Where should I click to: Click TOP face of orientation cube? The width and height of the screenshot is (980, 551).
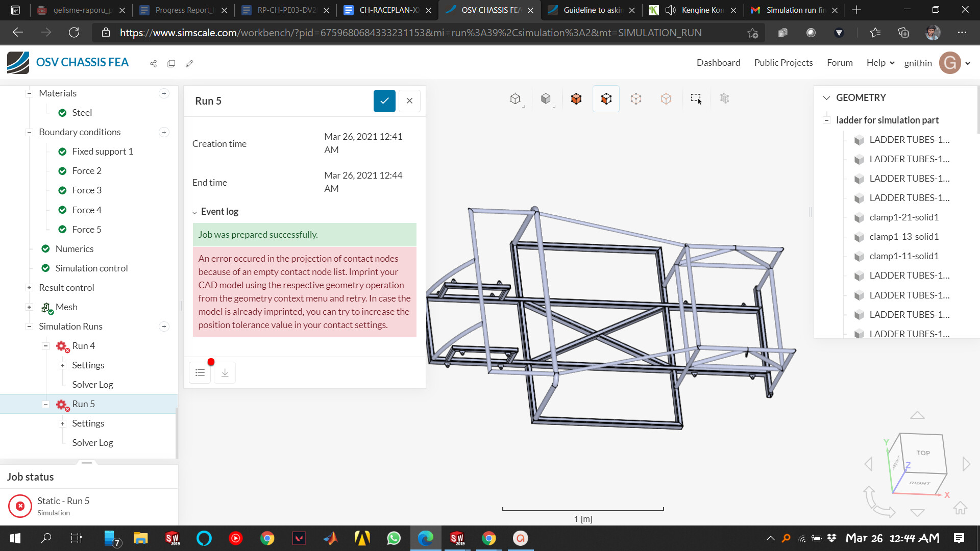[923, 453]
